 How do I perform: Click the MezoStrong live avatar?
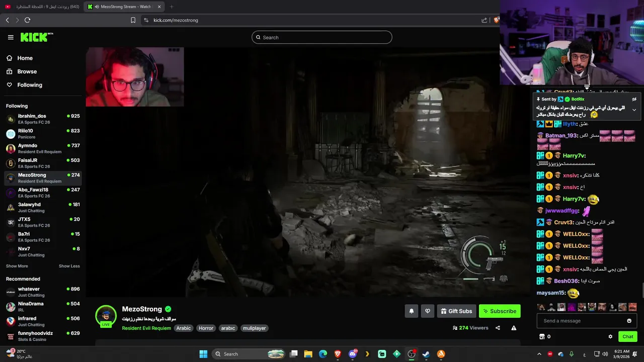(106, 316)
